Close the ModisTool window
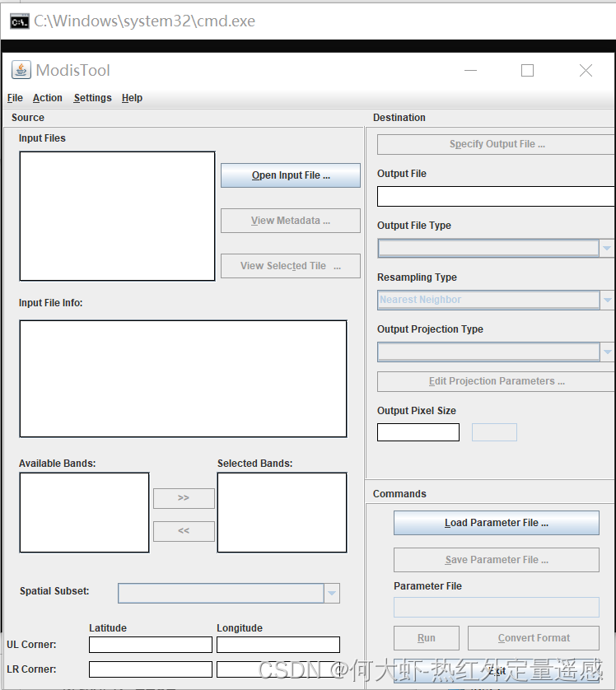The height and width of the screenshot is (690, 616). click(586, 71)
